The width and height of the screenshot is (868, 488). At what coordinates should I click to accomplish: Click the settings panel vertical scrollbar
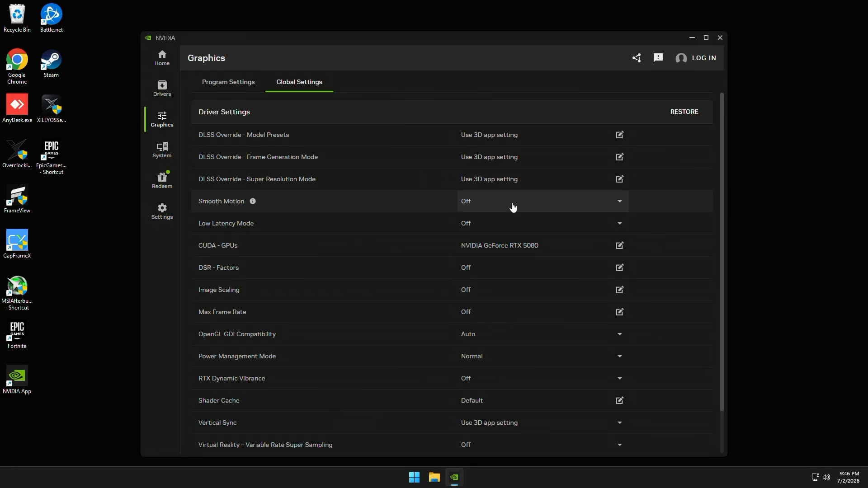click(x=722, y=252)
